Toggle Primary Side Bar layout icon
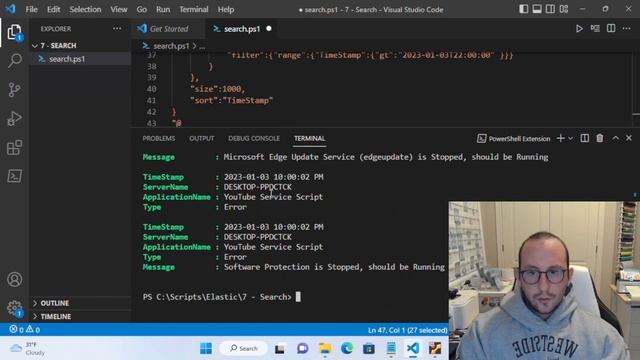The height and width of the screenshot is (360, 640). tap(524, 9)
